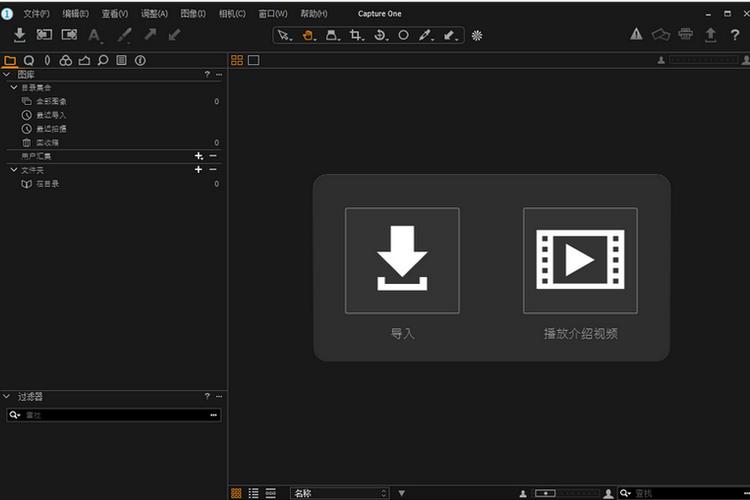Select the trapezoid Keystone tool

[332, 35]
